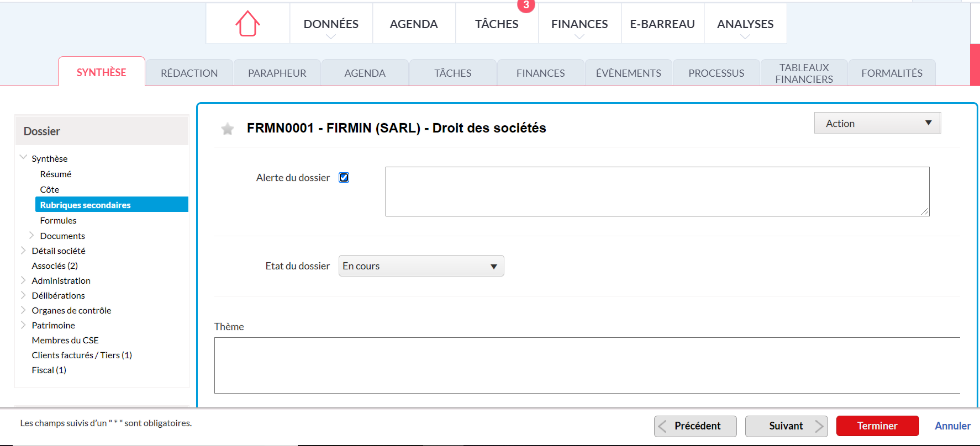980x446 pixels.
Task: Click the red Terminer button
Action: click(x=878, y=426)
